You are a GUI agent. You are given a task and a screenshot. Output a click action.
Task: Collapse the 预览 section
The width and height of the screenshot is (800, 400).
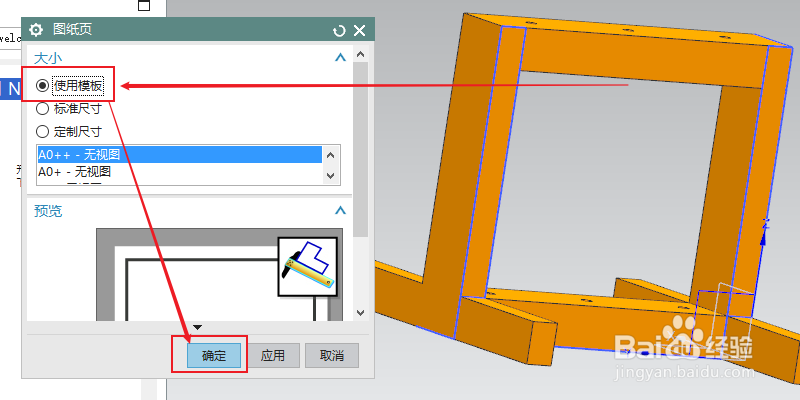(340, 210)
